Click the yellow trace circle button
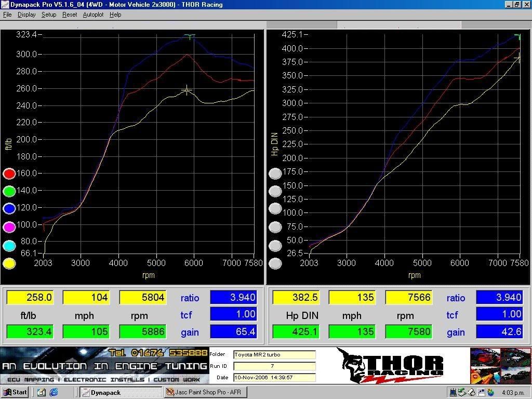Image resolution: width=532 pixels, height=399 pixels. click(9, 263)
